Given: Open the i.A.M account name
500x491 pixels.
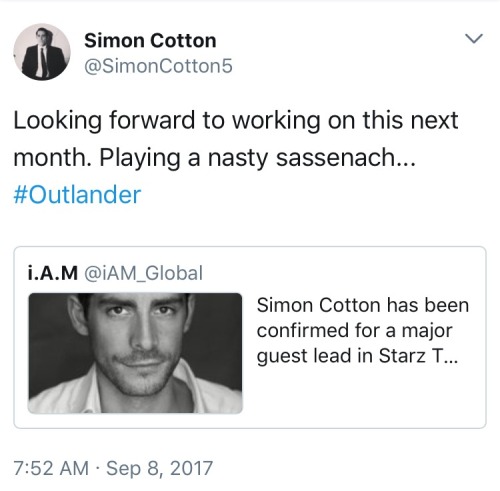Looking at the screenshot, I should coord(53,273).
